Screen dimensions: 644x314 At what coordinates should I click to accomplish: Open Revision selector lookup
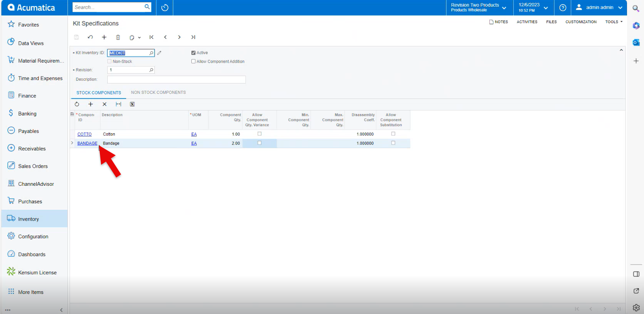click(151, 70)
